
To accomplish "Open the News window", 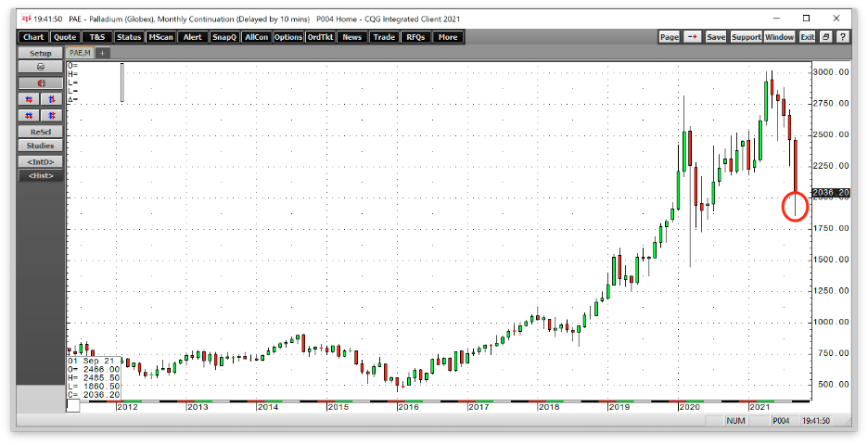I will pos(352,37).
